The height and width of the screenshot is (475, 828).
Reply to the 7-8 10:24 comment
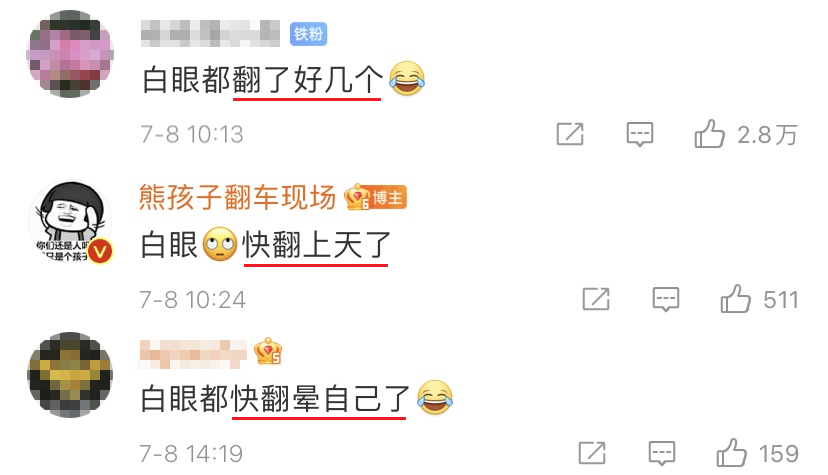pyautogui.click(x=665, y=299)
